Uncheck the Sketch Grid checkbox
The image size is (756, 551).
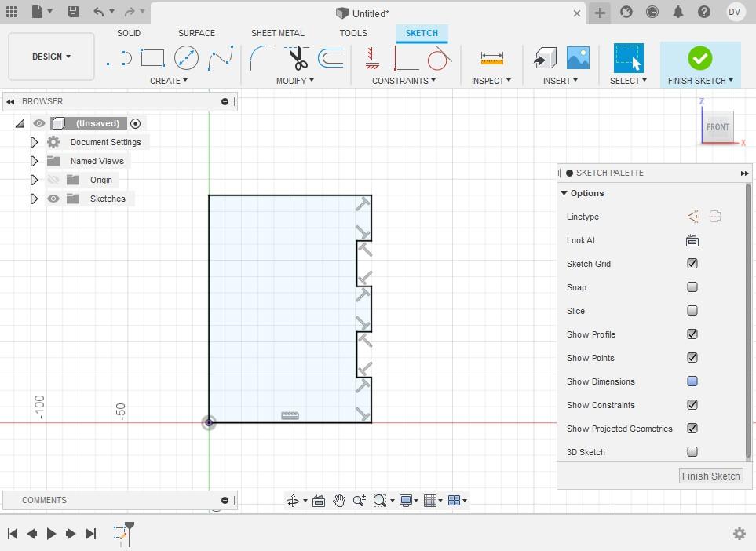[692, 263]
